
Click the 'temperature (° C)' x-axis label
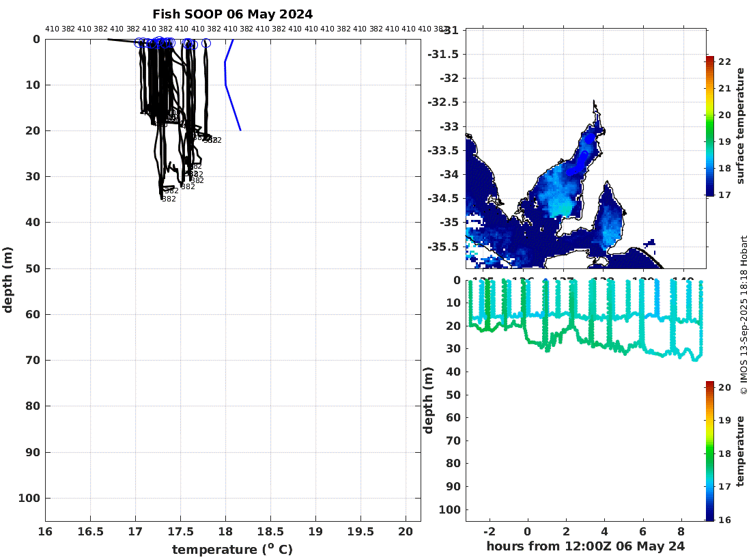coord(232,549)
